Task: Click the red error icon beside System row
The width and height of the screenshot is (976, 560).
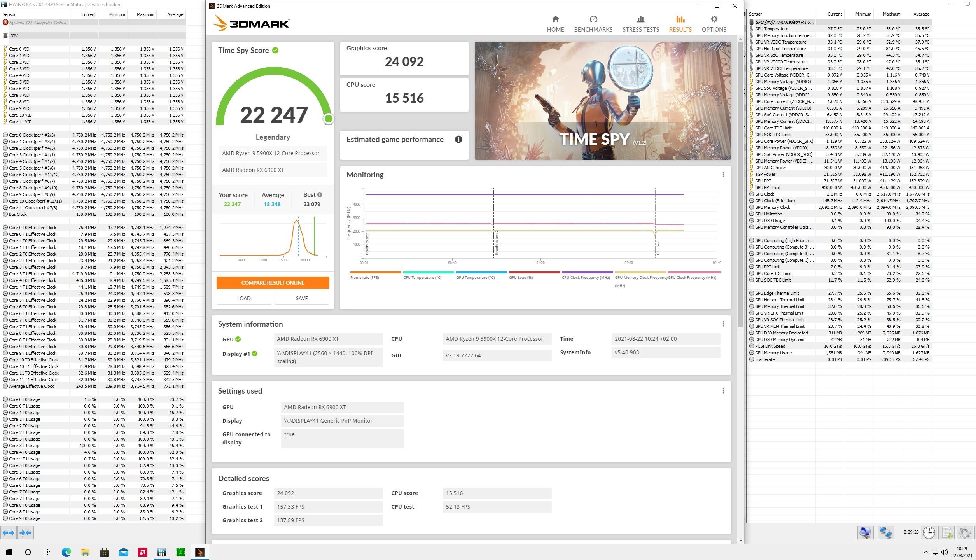Action: coord(5,22)
